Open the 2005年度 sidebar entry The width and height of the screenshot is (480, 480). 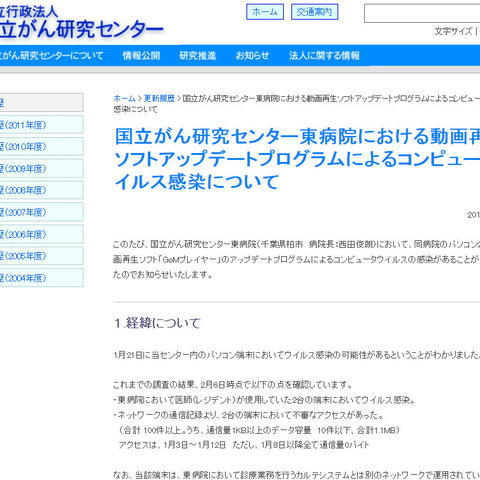coord(41,256)
